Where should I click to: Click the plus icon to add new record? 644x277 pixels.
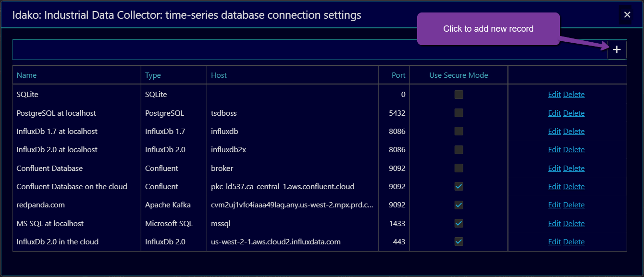coord(617,50)
